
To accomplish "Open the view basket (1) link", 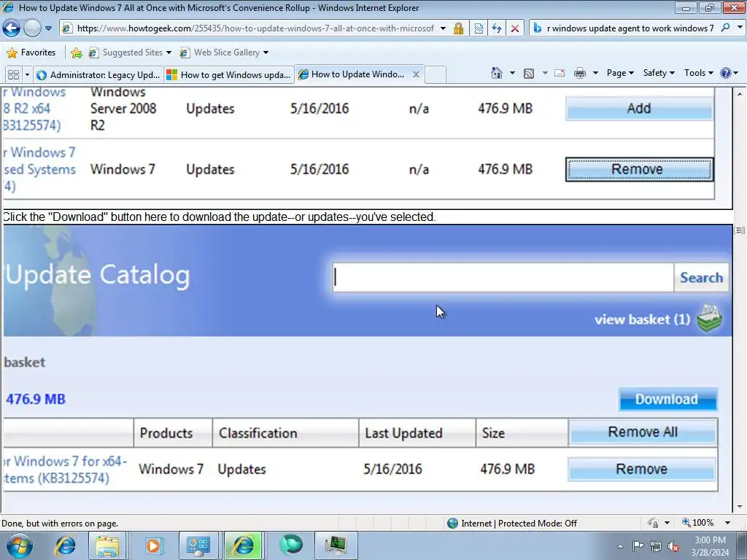I will pos(642,319).
